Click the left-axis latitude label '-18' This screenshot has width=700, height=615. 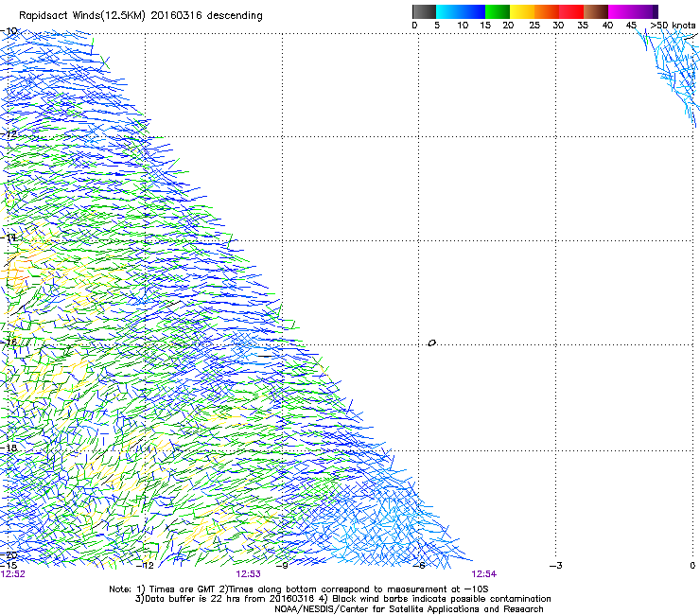click(x=9, y=448)
